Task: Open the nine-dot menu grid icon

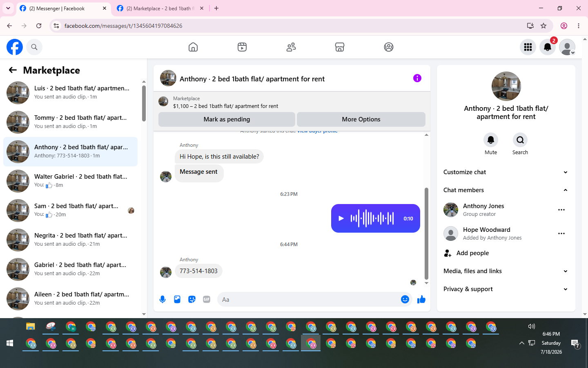Action: (x=528, y=47)
